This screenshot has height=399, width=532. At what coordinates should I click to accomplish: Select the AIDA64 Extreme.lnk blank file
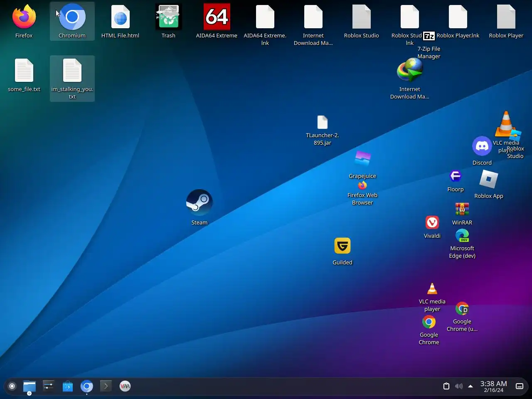coord(265,17)
